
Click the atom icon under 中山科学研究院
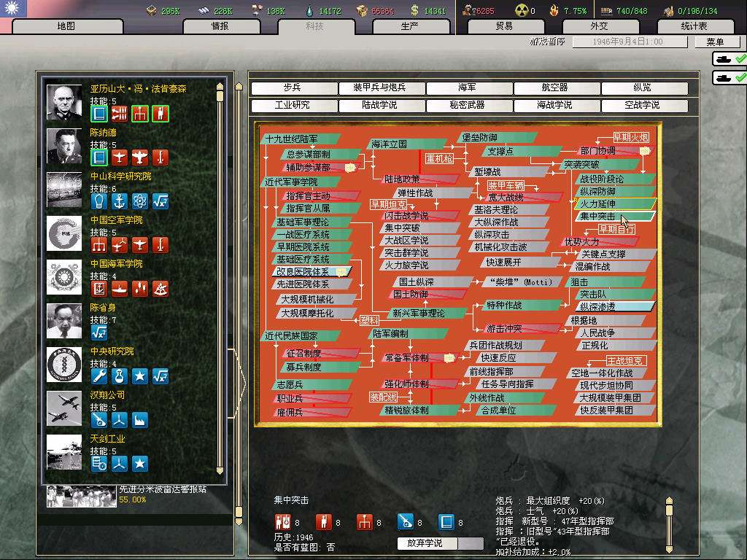(139, 201)
